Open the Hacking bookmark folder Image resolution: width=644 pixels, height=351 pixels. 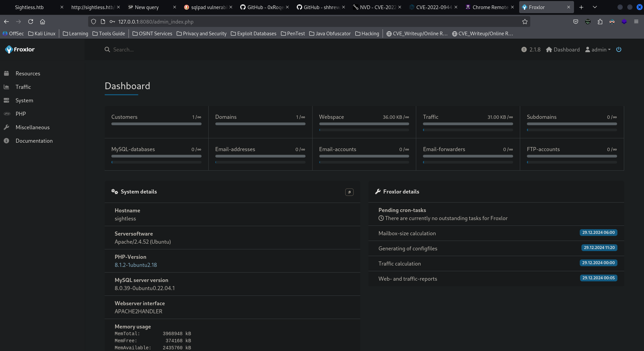(x=367, y=34)
